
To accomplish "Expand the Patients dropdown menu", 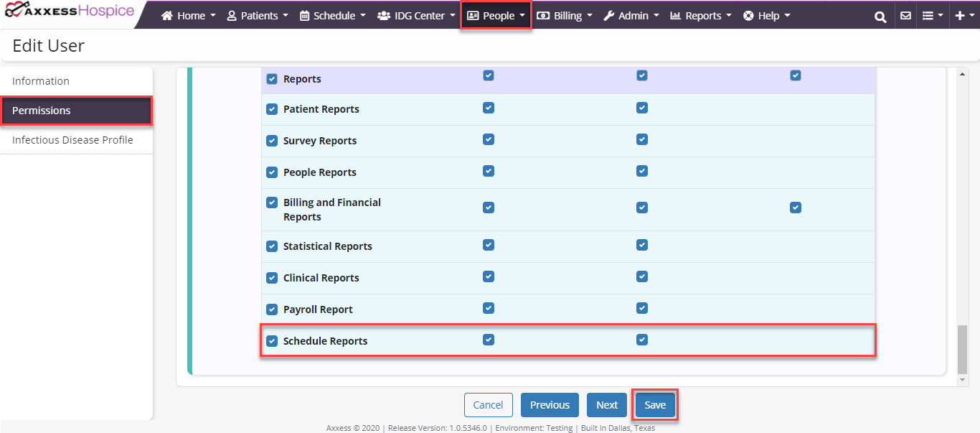I will (258, 16).
